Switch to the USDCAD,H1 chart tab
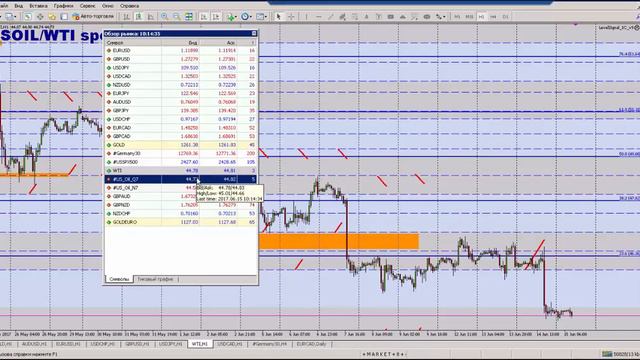The height and width of the screenshot is (360, 640). 229,344
